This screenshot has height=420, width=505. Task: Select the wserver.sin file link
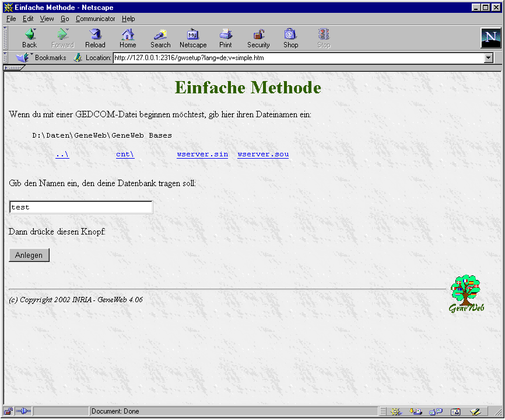[x=202, y=154]
